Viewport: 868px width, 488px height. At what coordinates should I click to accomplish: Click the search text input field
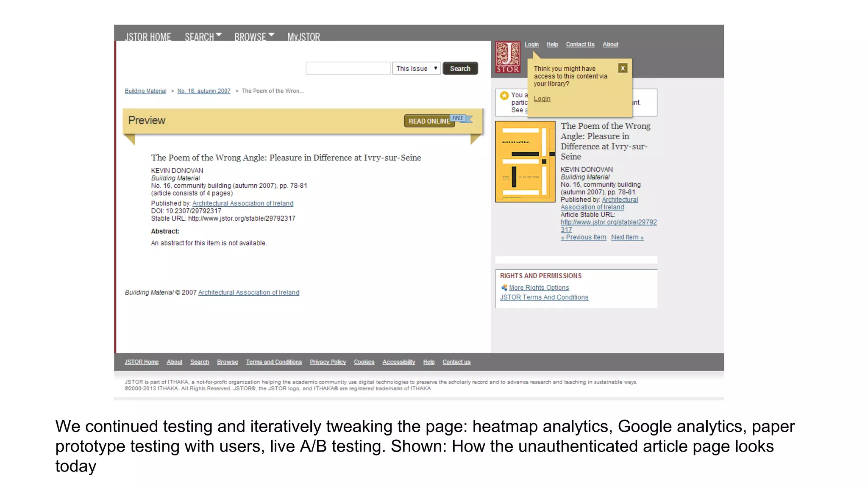(348, 69)
